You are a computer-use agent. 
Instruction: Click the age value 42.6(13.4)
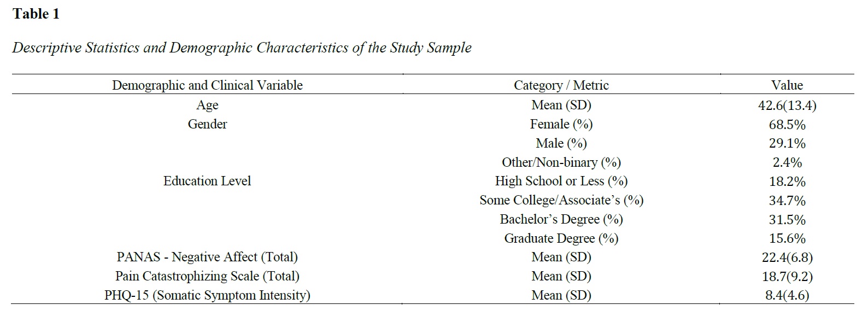787,105
